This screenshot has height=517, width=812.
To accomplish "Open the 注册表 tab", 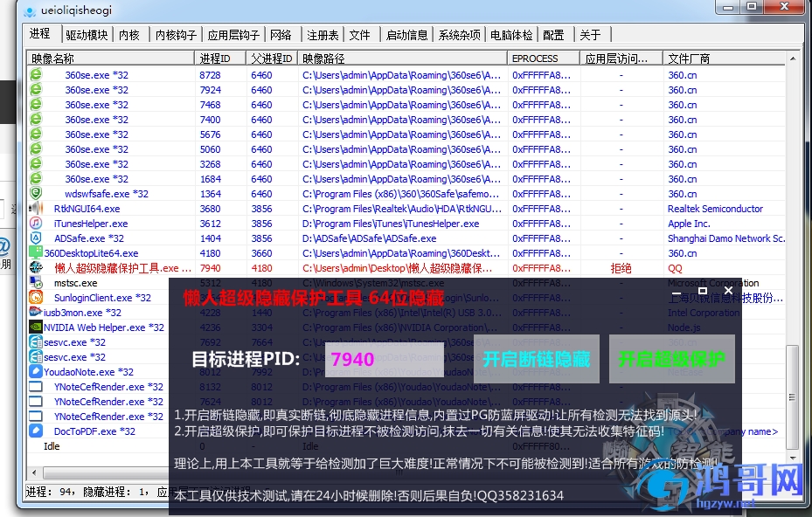I will (x=323, y=35).
